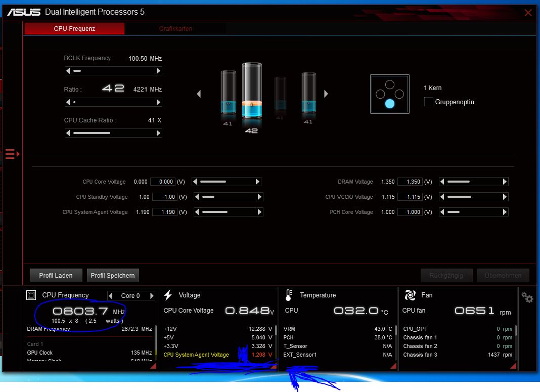
Task: Switch to the Grafikkarten tab
Action: click(x=175, y=29)
